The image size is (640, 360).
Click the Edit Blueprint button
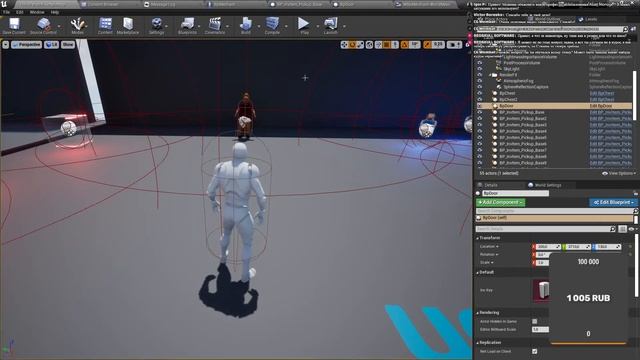tap(613, 202)
